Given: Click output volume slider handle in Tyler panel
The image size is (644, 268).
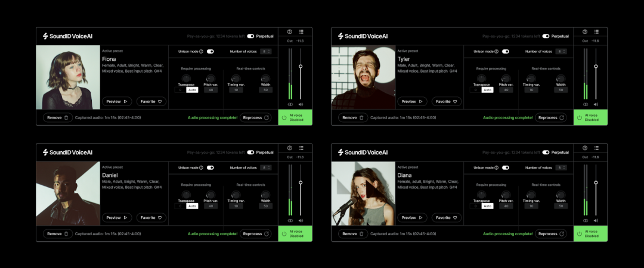Looking at the screenshot, I should [596, 66].
